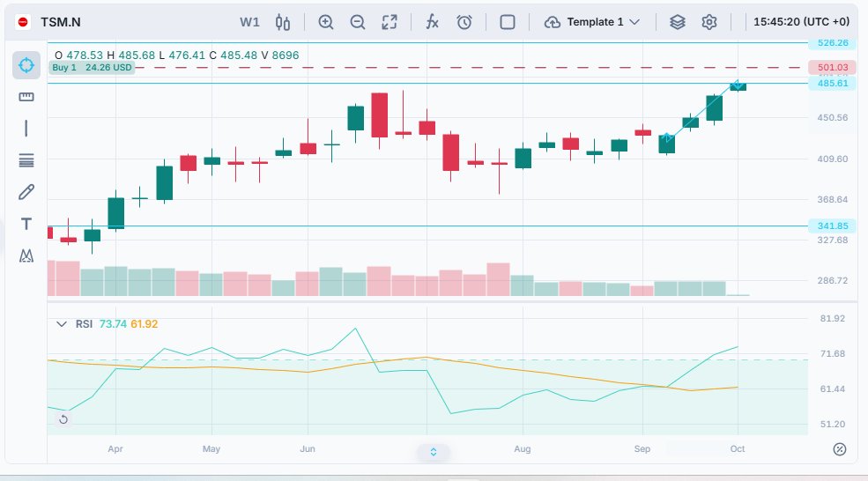Screen dimensions: 868x481
Task: Open the layers objects panel
Action: pos(678,22)
